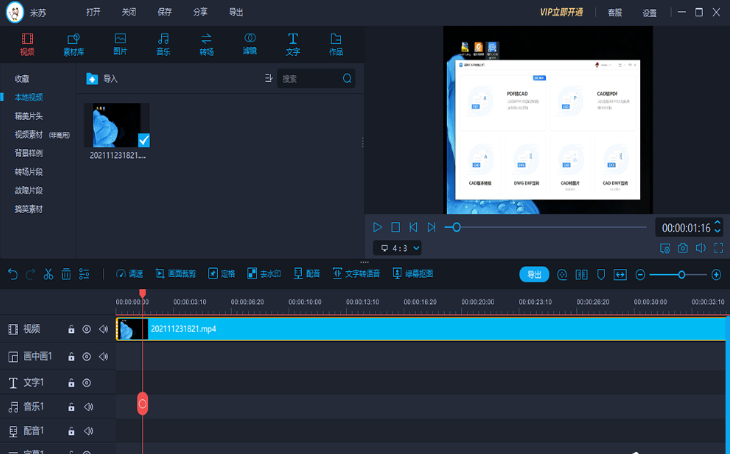This screenshot has height=454, width=730.
Task: Take a snapshot with camera icon
Action: click(x=683, y=248)
